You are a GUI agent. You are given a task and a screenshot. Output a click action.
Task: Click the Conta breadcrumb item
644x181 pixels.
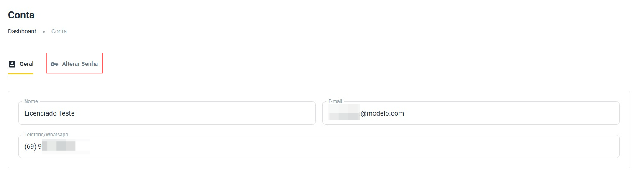point(59,31)
